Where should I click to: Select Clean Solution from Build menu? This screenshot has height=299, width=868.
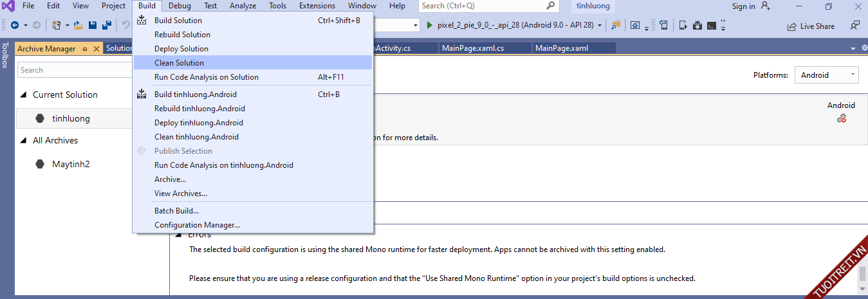pyautogui.click(x=179, y=63)
